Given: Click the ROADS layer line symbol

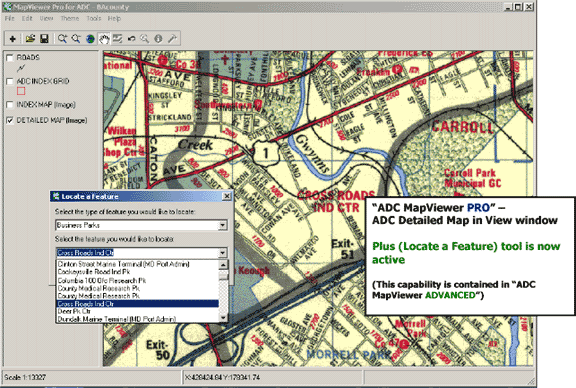Looking at the screenshot, I should click(21, 68).
